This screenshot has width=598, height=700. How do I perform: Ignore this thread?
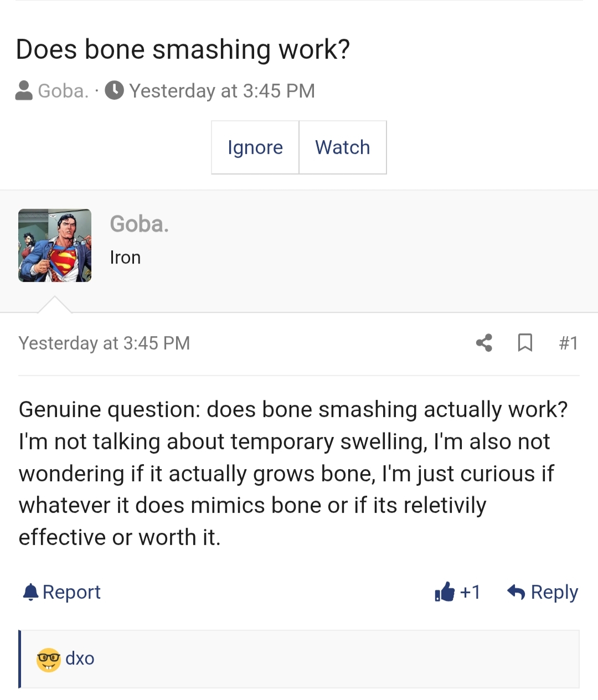point(255,147)
